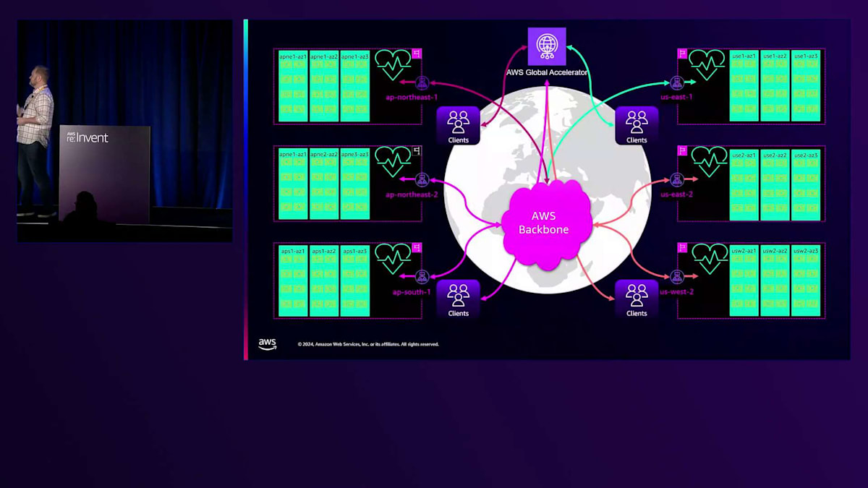Click the region flag icon on ap-northeast-1 box
Image resolution: width=868 pixels, height=488 pixels.
click(x=417, y=53)
